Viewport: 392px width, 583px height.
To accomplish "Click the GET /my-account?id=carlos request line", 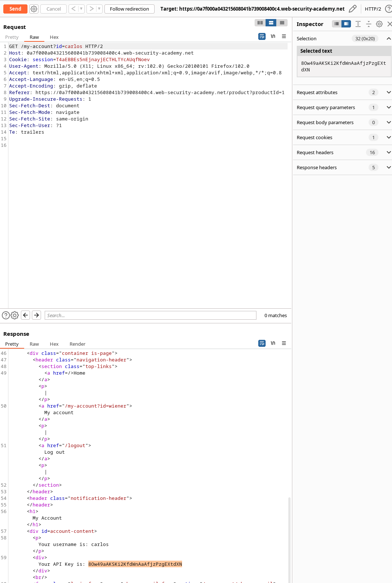I will click(x=56, y=47).
